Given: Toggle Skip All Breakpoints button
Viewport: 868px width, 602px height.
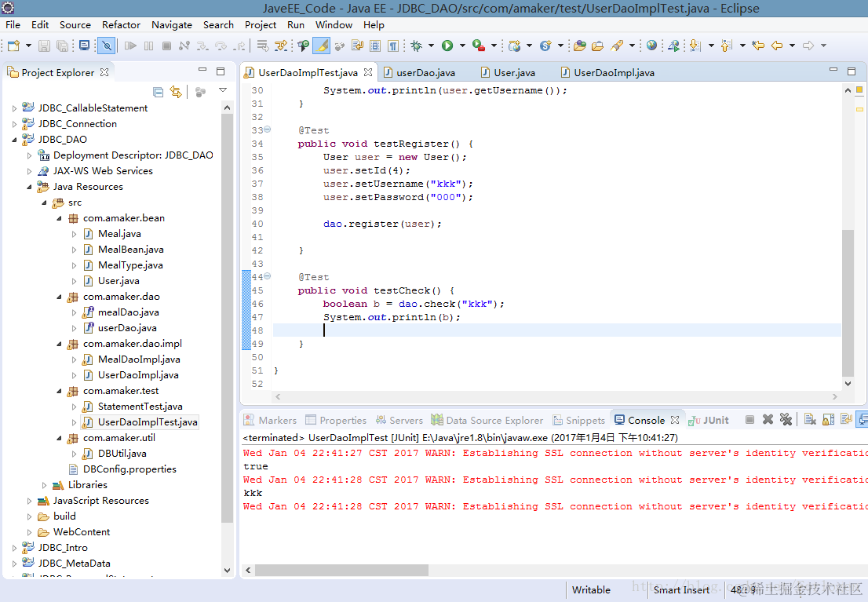Looking at the screenshot, I should coord(106,46).
